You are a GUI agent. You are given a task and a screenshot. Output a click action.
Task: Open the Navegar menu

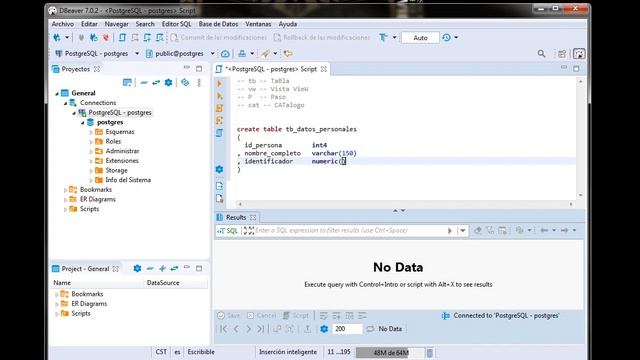tap(116, 24)
